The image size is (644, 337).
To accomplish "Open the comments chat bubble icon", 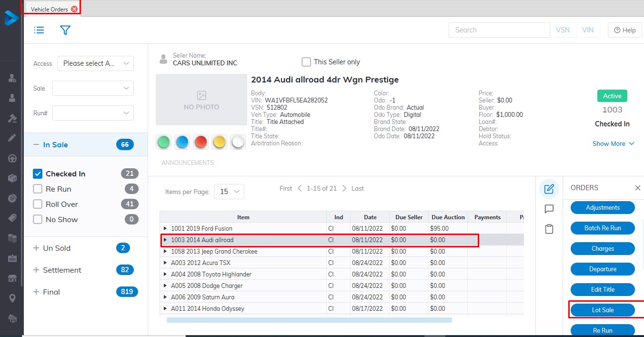I will 549,209.
